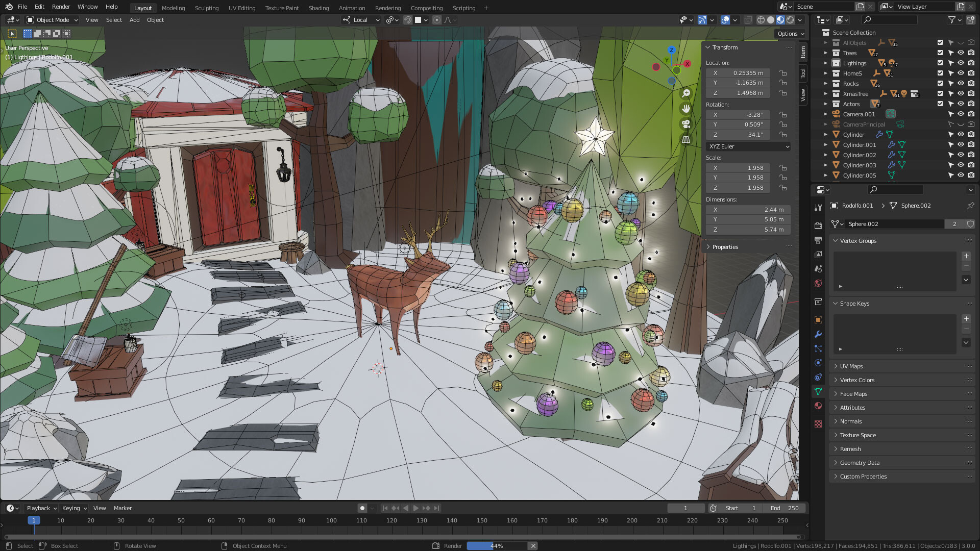
Task: Select the Render Properties tab icon
Action: [818, 226]
